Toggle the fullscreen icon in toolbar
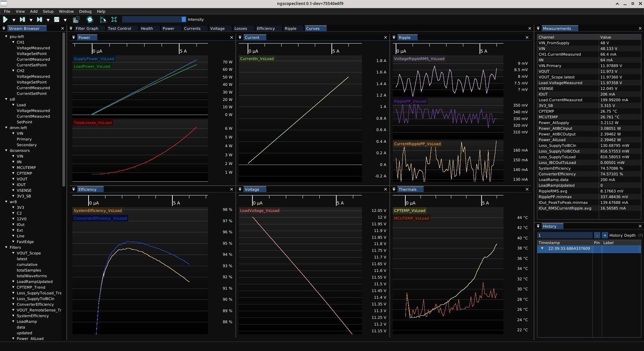Screen dimensions: 644x351 [114, 20]
